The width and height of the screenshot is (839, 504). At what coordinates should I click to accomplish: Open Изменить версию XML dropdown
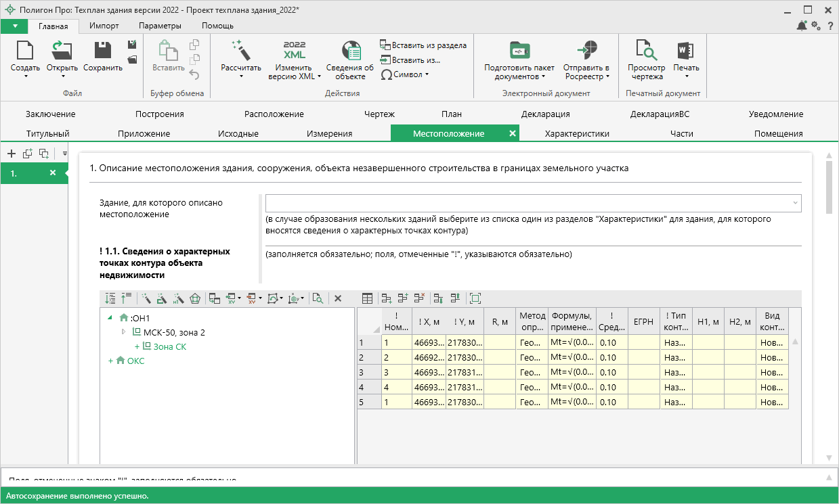click(x=294, y=72)
